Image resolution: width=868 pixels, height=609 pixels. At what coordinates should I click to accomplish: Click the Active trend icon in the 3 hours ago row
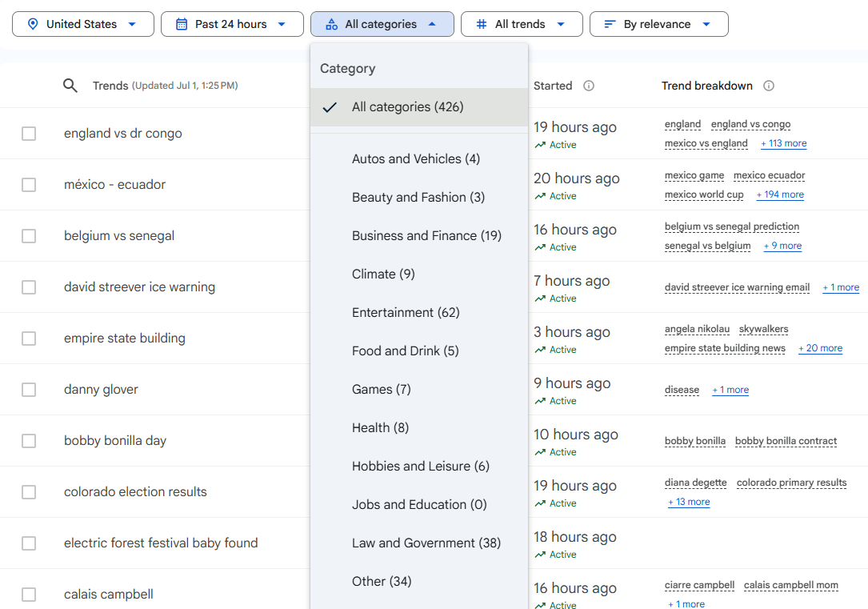(540, 350)
